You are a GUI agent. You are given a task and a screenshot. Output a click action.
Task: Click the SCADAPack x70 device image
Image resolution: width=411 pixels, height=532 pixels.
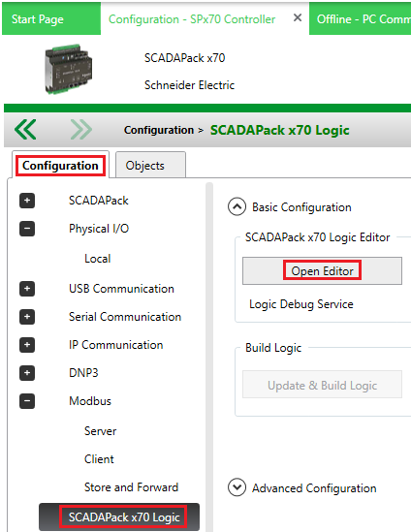click(x=69, y=69)
